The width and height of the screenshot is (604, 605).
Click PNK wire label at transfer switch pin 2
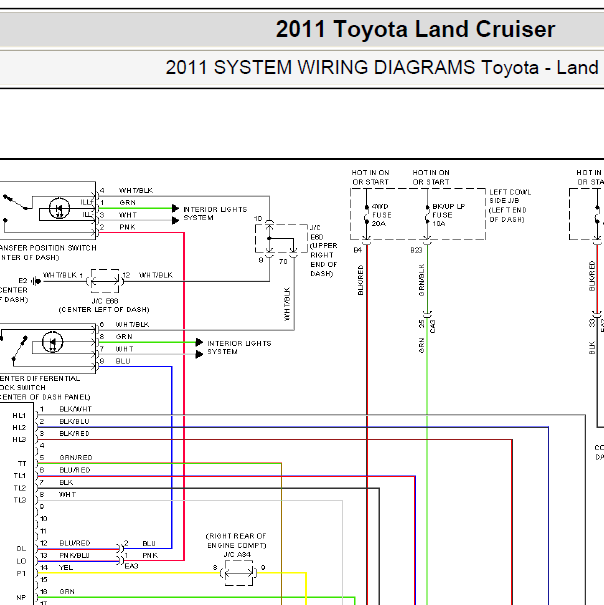pos(127,227)
